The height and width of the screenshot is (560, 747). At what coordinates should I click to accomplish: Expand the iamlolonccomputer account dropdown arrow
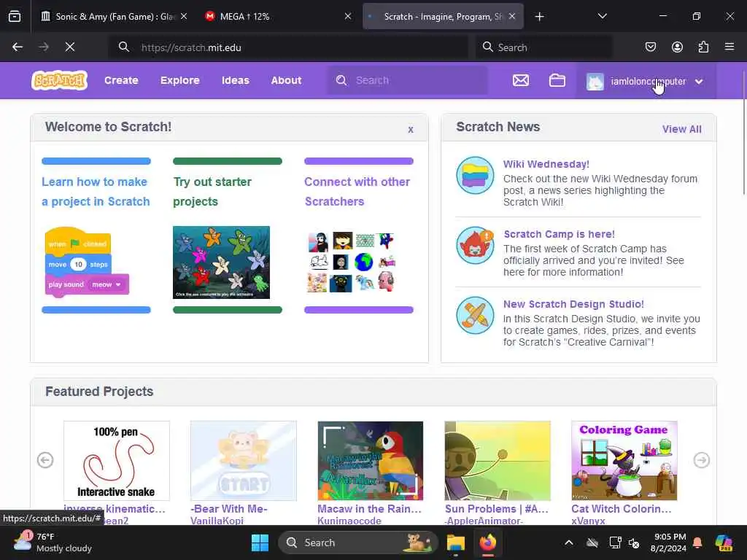(699, 82)
